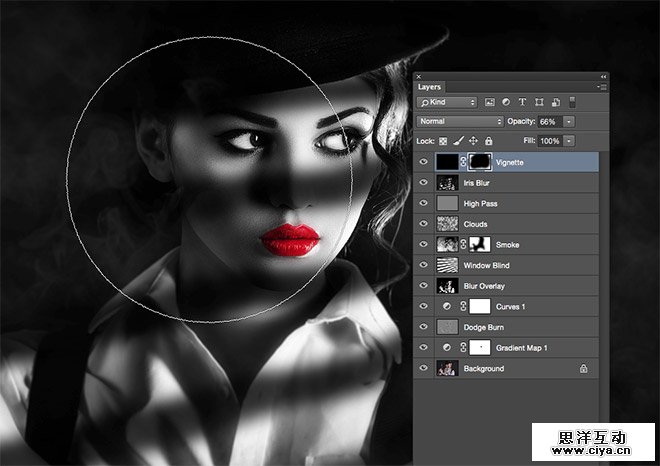660x466 pixels.
Task: Toggle the layer filter on/off switch
Action: pos(571,102)
